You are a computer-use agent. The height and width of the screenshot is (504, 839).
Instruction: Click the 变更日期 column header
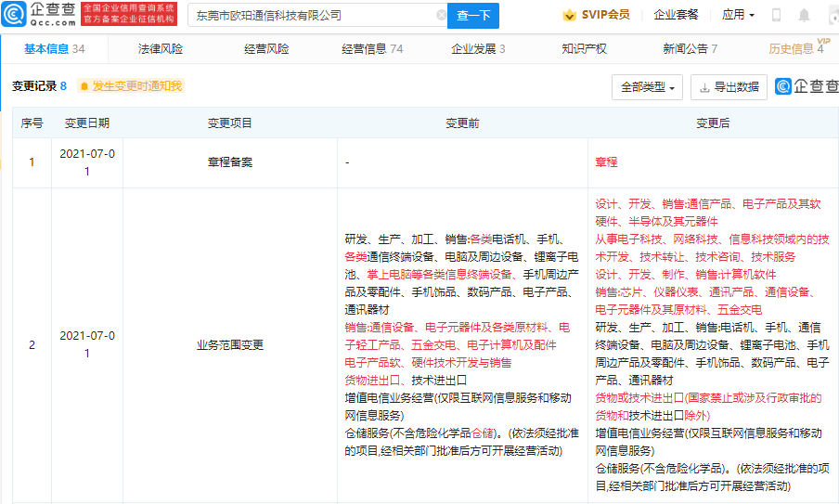(87, 123)
